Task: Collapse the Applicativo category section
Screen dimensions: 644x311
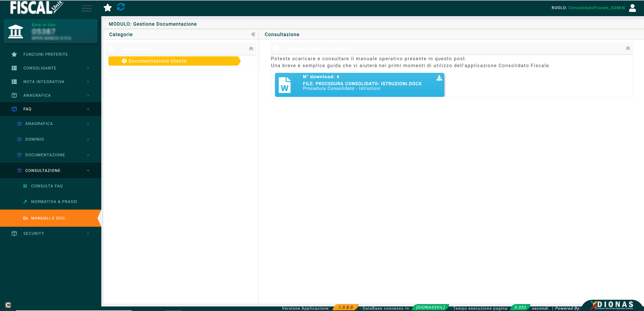Action: point(251,49)
